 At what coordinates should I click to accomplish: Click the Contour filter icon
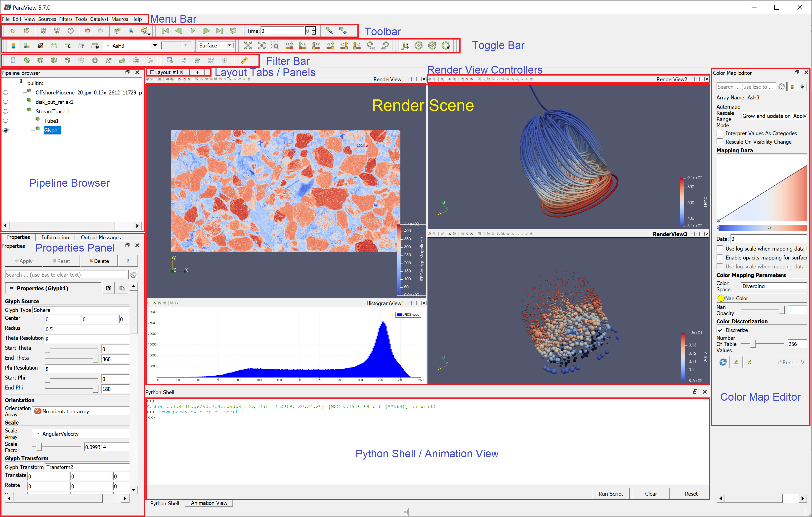[27, 60]
